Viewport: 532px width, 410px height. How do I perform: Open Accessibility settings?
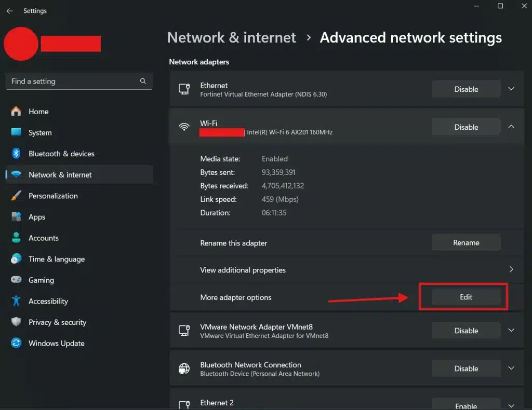click(x=79, y=301)
